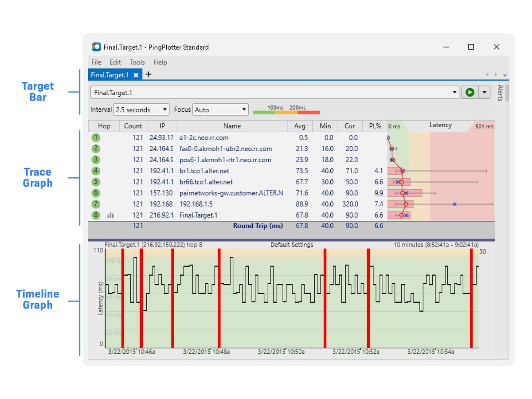The width and height of the screenshot is (532, 399).
Task: Click the Round Trip (ms) summary row
Action: point(258,226)
